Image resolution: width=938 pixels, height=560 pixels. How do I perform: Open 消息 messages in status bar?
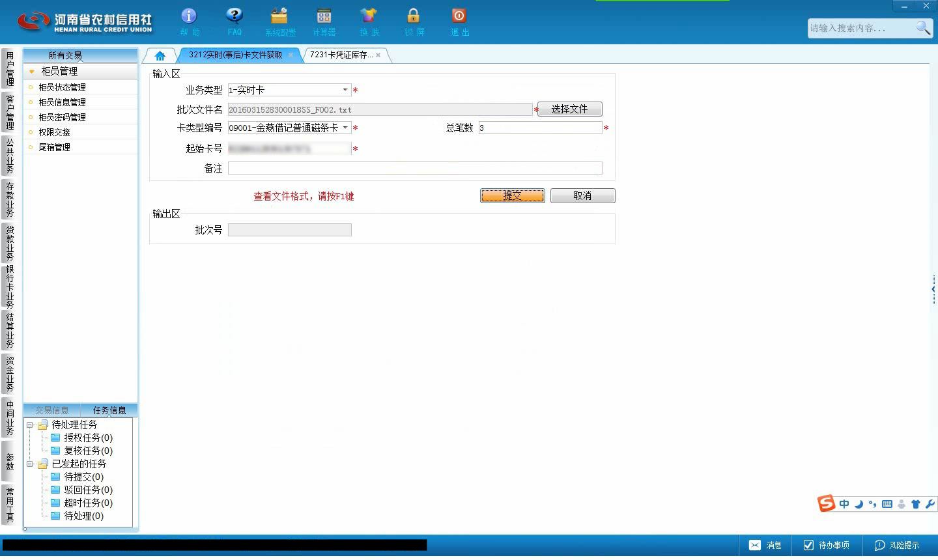[766, 545]
